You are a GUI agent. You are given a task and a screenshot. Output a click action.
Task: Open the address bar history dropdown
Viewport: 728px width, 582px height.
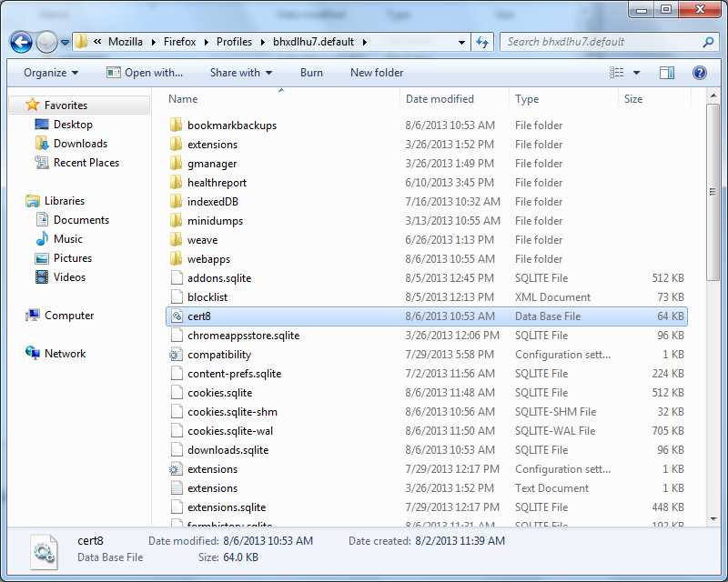[x=461, y=42]
